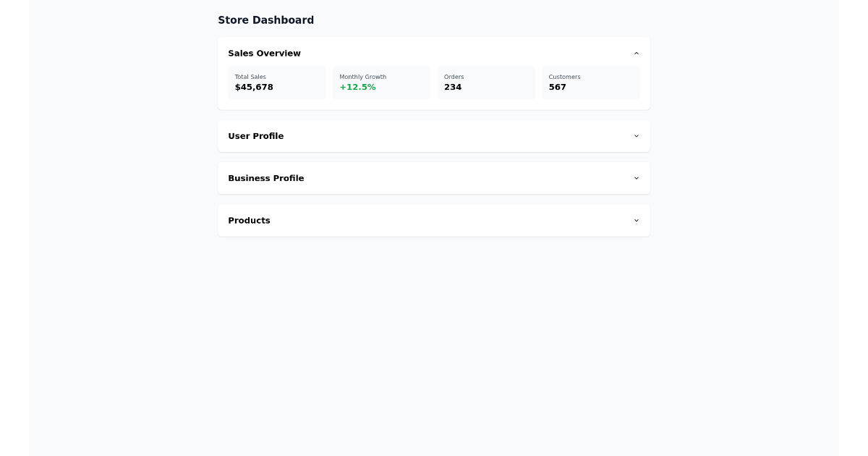This screenshot has height=456, width=868.
Task: Click the Sales Overview header
Action: point(264,53)
